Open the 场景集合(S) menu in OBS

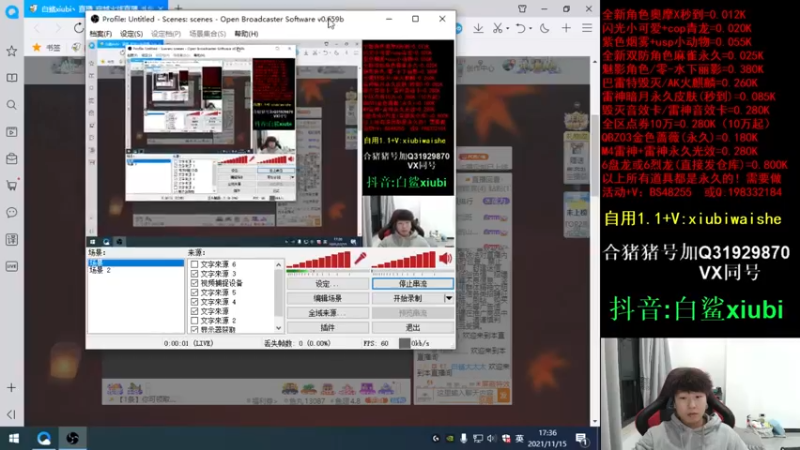pyautogui.click(x=207, y=34)
